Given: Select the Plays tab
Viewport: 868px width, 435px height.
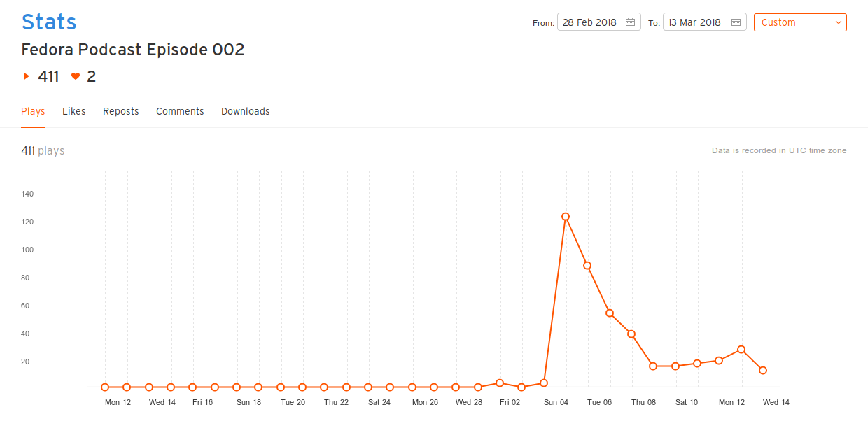Looking at the screenshot, I should click(x=33, y=111).
